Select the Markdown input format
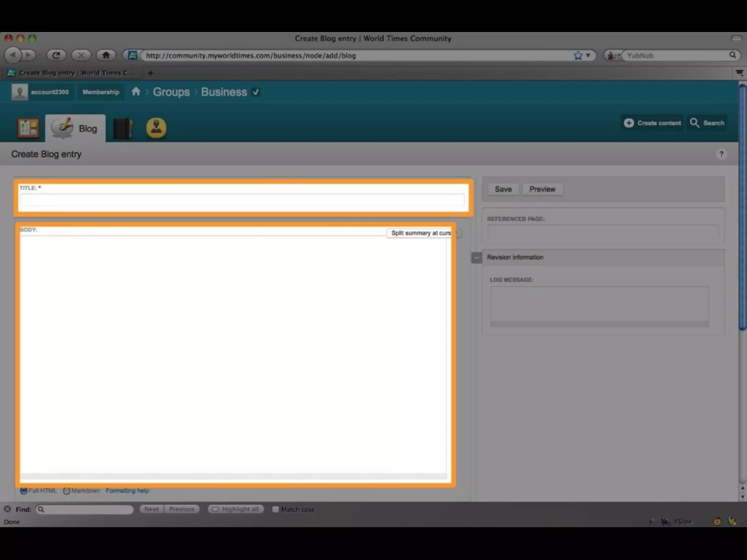The image size is (747, 560). (x=67, y=491)
